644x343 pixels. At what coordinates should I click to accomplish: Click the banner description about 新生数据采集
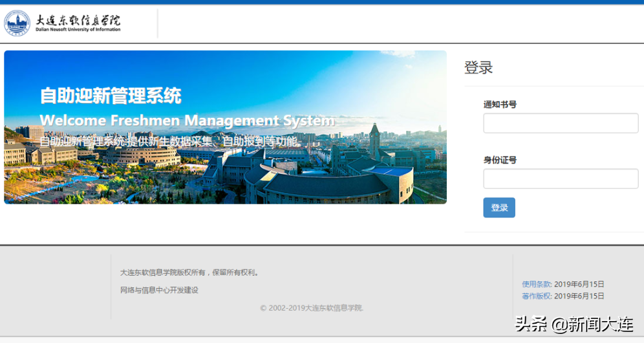[x=169, y=140]
